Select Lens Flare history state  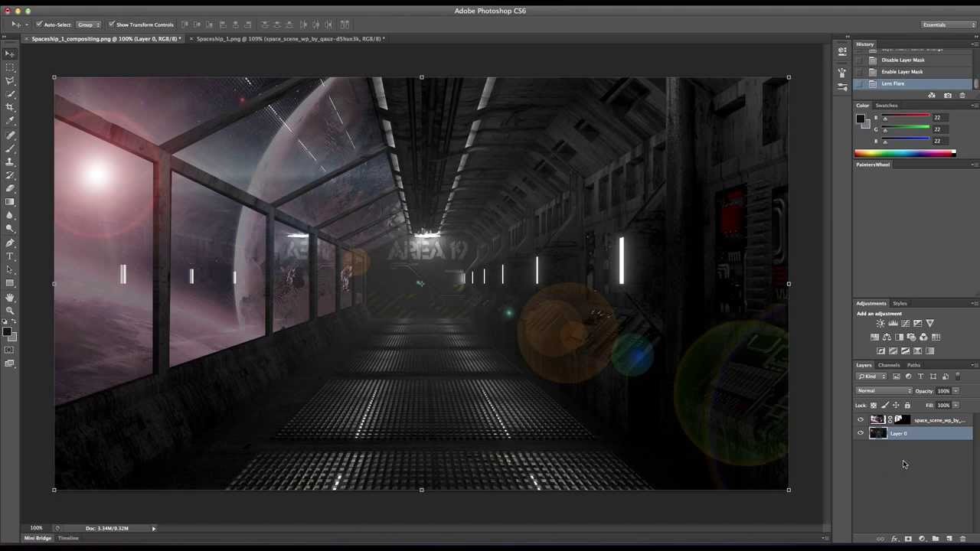[913, 83]
